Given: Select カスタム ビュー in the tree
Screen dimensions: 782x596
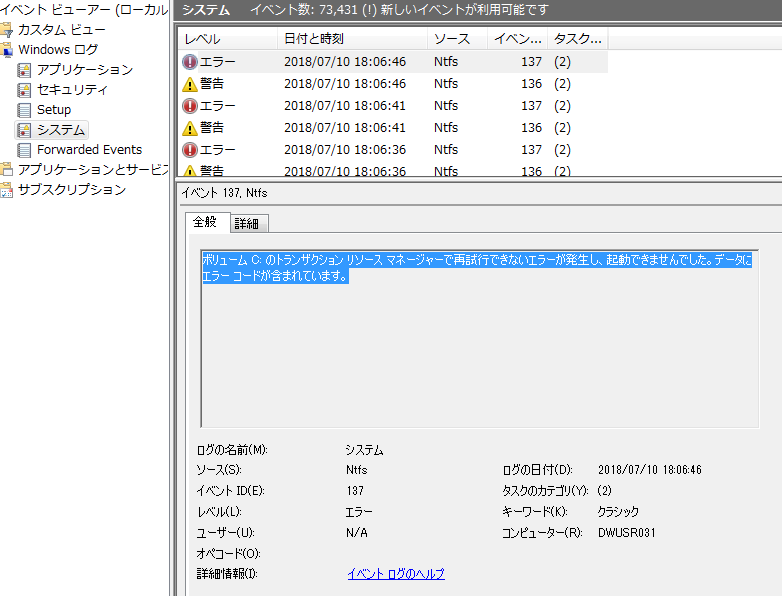Looking at the screenshot, I should click(62, 30).
